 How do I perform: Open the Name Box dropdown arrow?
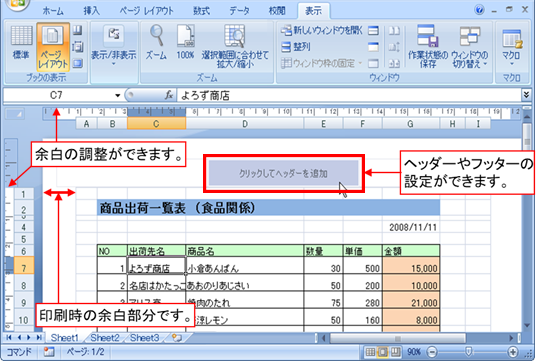(118, 95)
